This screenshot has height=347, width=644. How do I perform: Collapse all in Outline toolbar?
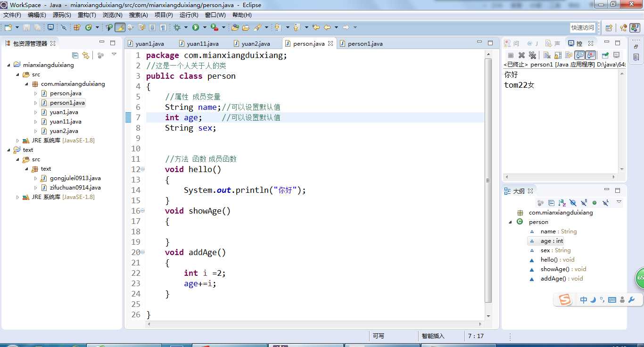tap(551, 203)
